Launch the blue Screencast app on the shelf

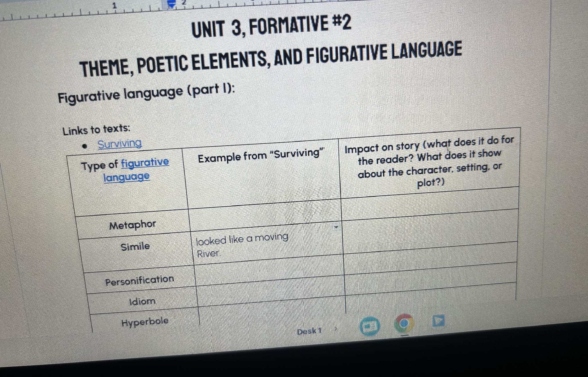click(369, 325)
